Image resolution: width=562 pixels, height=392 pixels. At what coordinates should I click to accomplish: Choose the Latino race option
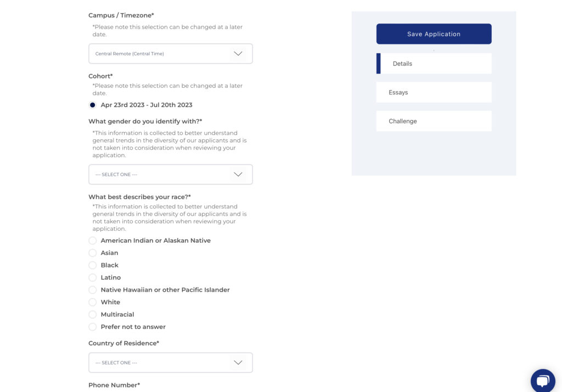click(93, 277)
